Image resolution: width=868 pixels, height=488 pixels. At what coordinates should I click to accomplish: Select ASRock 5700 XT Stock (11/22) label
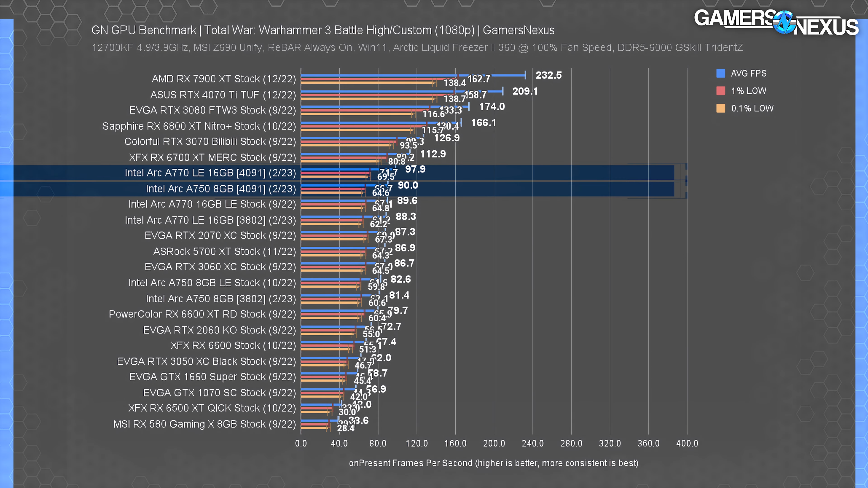[x=224, y=252]
